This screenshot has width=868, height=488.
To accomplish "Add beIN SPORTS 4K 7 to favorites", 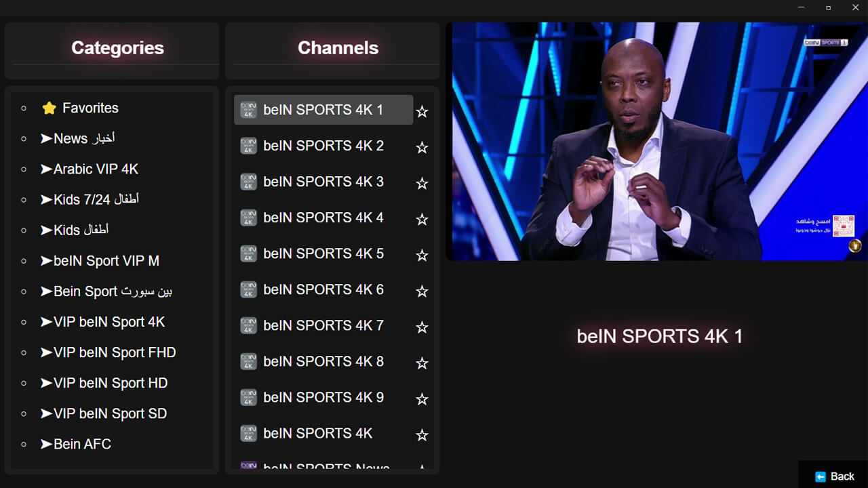I will (x=422, y=327).
